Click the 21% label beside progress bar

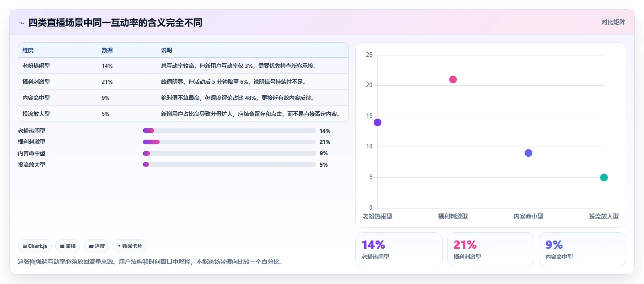point(325,142)
